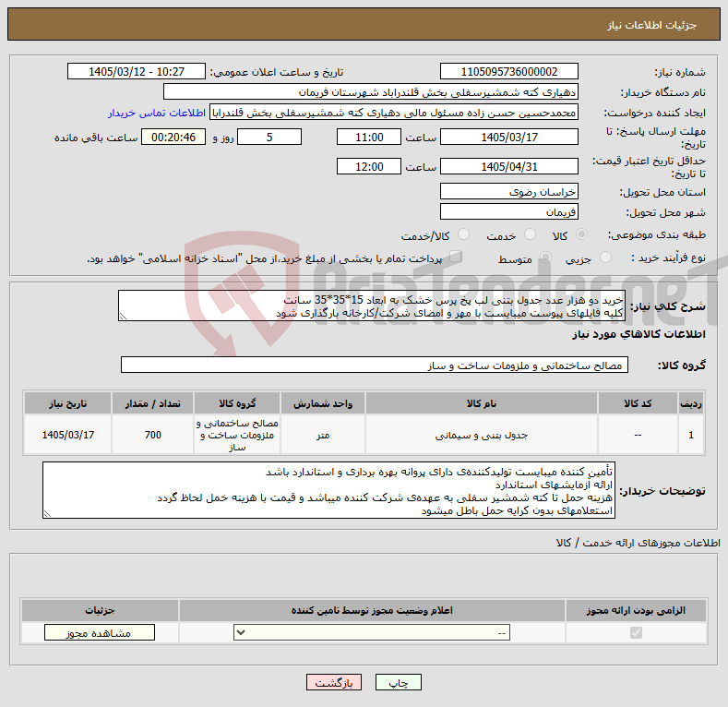Click the توضیحات خریدار text area
The width and height of the screenshot is (728, 707).
click(x=328, y=490)
